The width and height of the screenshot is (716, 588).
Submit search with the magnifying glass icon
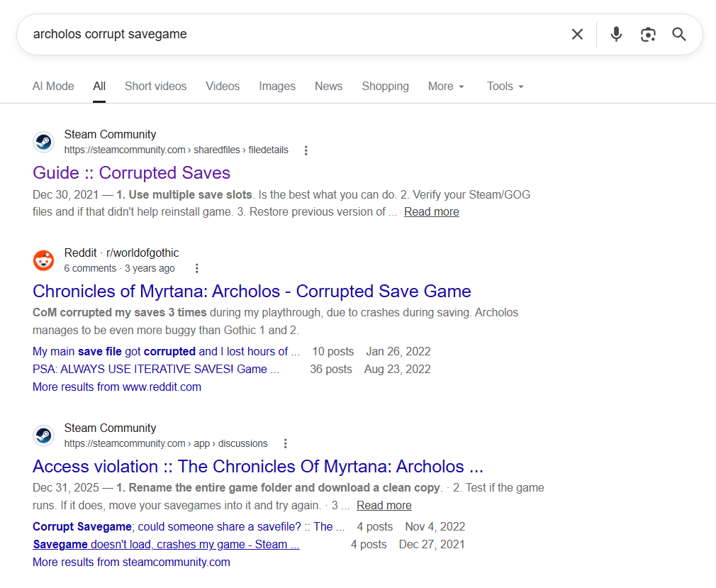(x=679, y=34)
